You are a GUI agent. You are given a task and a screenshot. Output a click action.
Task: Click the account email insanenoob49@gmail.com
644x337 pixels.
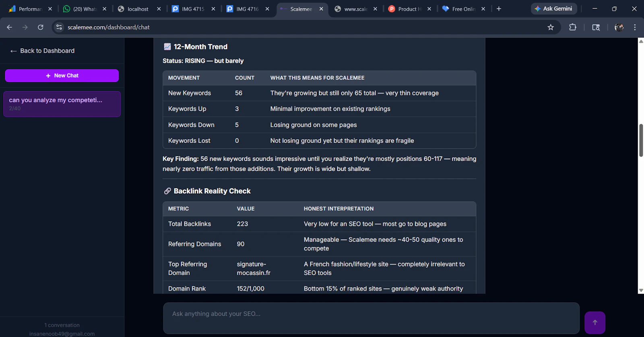pyautogui.click(x=62, y=334)
